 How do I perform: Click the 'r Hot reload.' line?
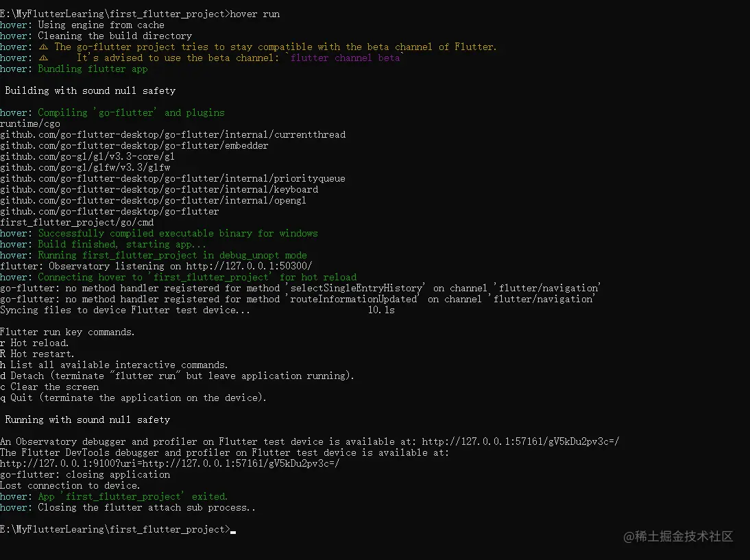click(x=34, y=343)
